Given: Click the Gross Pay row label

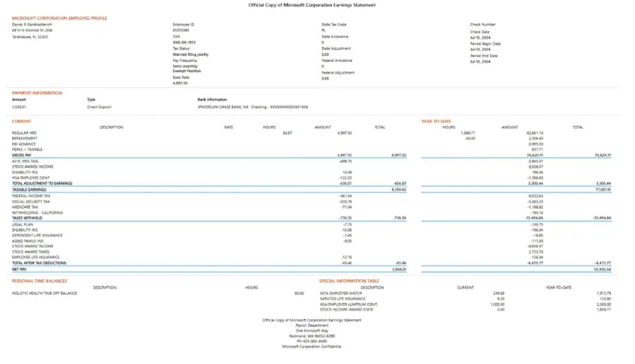Looking at the screenshot, I should (21, 155).
